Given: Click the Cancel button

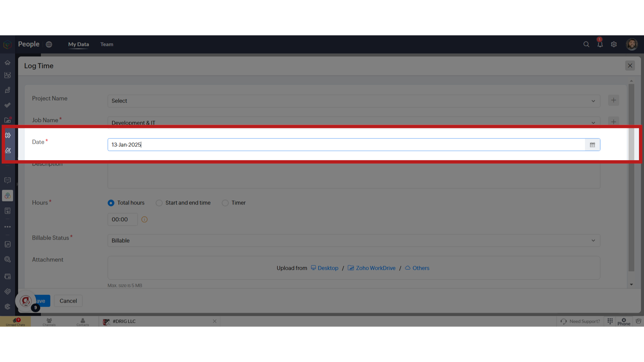Looking at the screenshot, I should (68, 301).
